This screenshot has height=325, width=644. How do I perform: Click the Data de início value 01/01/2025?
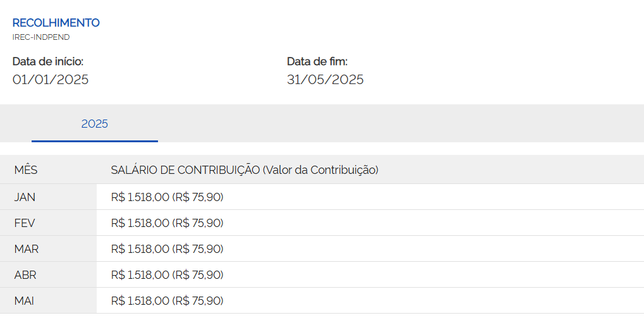51,79
